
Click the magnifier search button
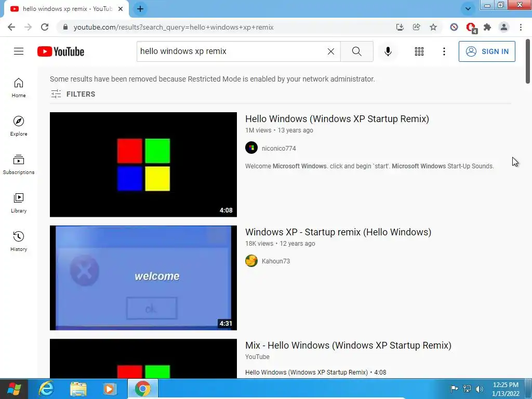point(356,51)
